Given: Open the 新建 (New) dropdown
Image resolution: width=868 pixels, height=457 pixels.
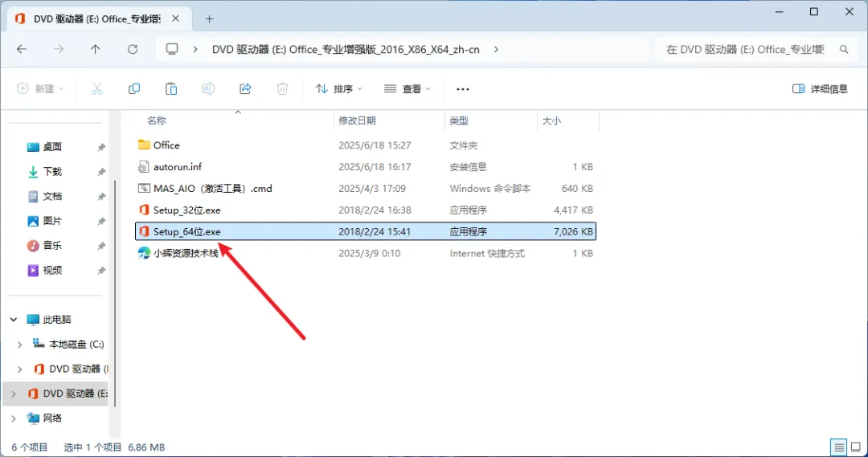Looking at the screenshot, I should (x=40, y=88).
